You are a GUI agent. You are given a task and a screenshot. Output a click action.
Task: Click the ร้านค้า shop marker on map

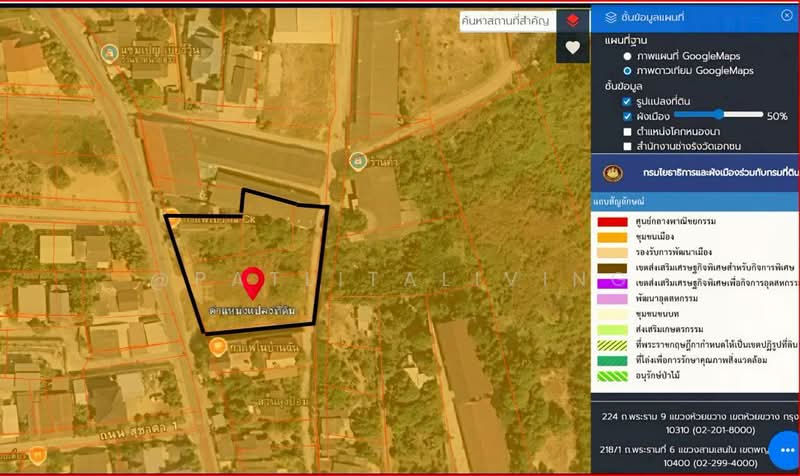point(357,160)
